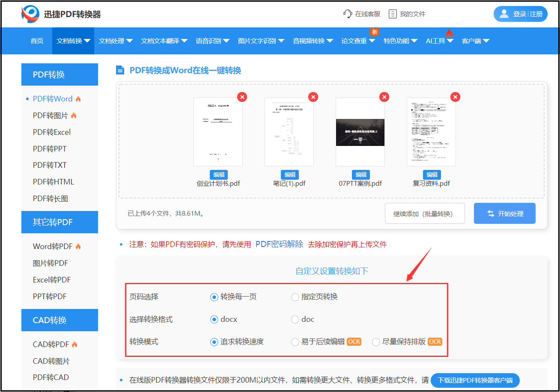
Task: Click the OCR badge next to 易于后续编辑
Action: (354, 342)
